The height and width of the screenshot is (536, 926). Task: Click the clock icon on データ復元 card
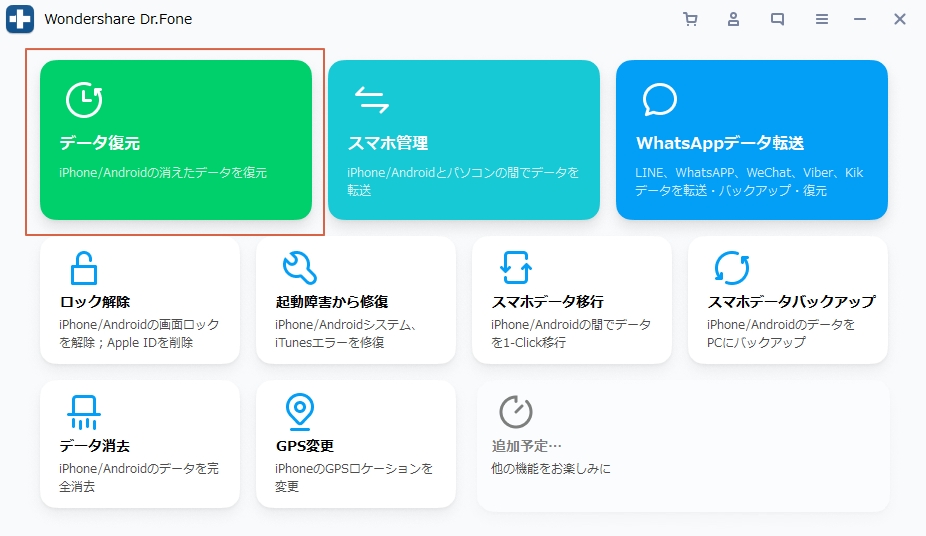(x=84, y=100)
